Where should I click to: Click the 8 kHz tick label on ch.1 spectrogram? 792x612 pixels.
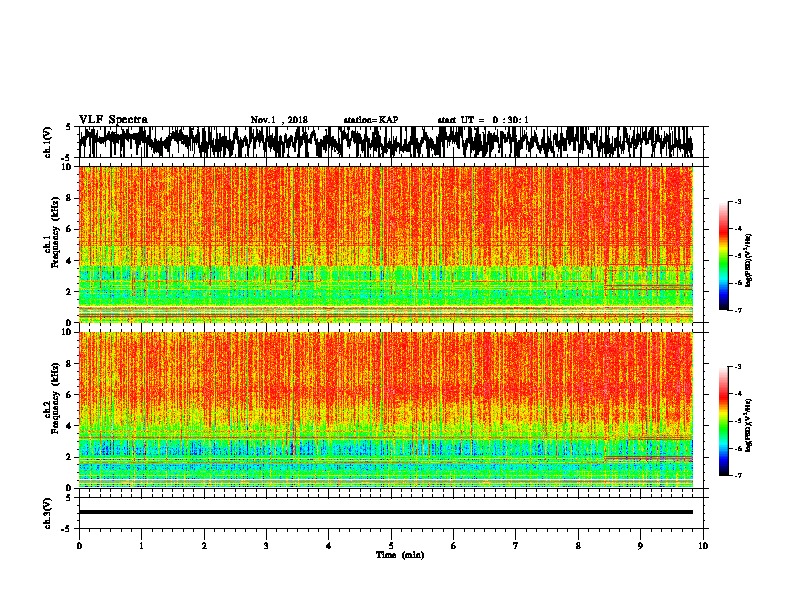point(71,198)
